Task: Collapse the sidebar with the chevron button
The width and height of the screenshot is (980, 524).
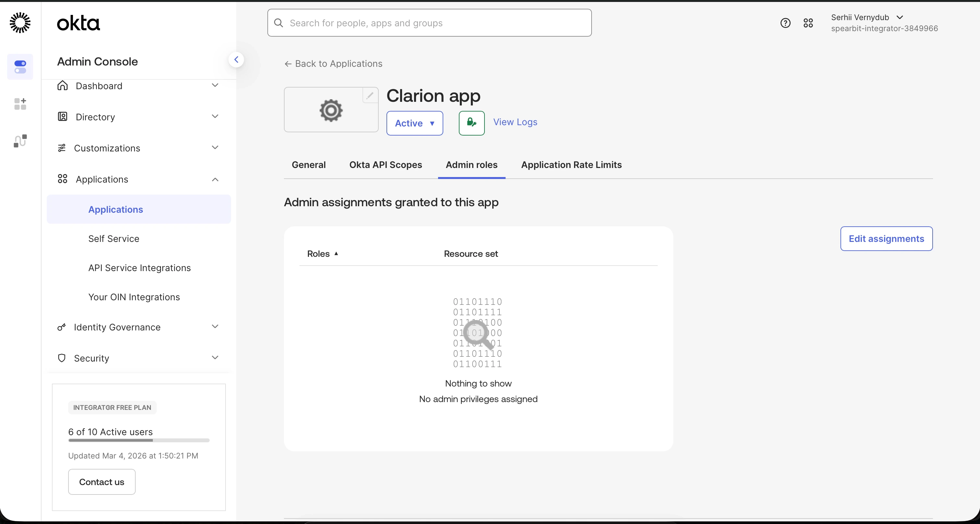Action: coord(236,60)
